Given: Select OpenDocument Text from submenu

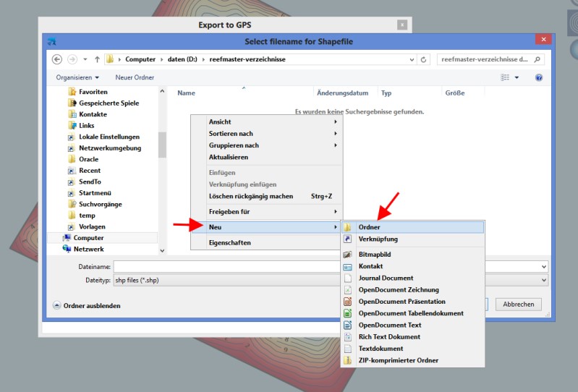Looking at the screenshot, I should [389, 325].
